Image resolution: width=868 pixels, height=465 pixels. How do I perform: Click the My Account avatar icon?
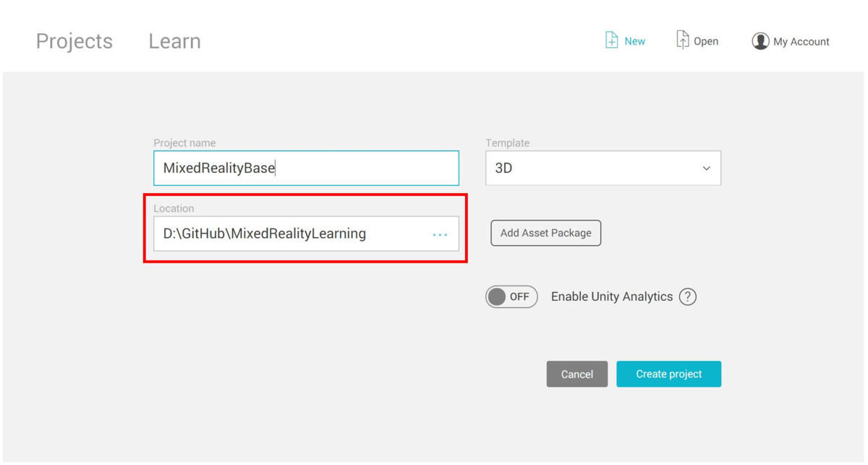click(x=760, y=41)
